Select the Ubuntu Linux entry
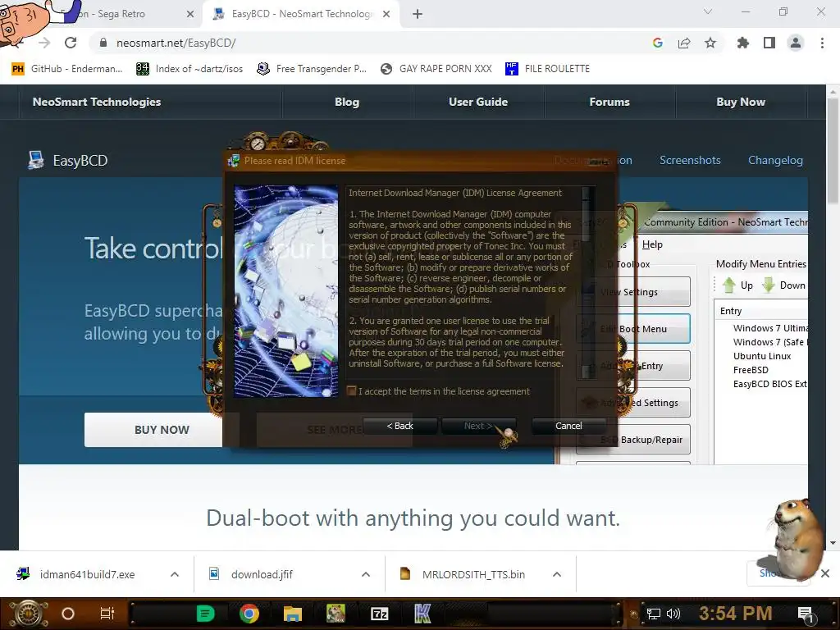 pos(762,356)
